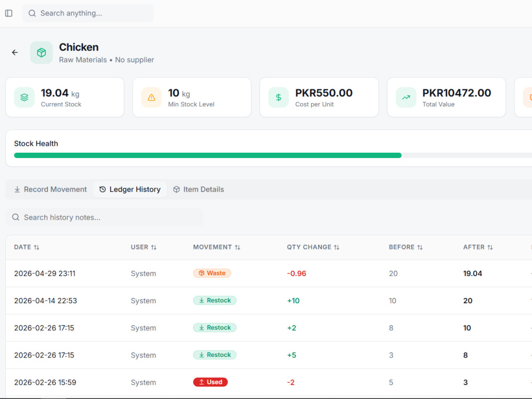Viewport: 532px width, 399px height.
Task: Click the magnifier in history notes search
Action: click(x=15, y=217)
